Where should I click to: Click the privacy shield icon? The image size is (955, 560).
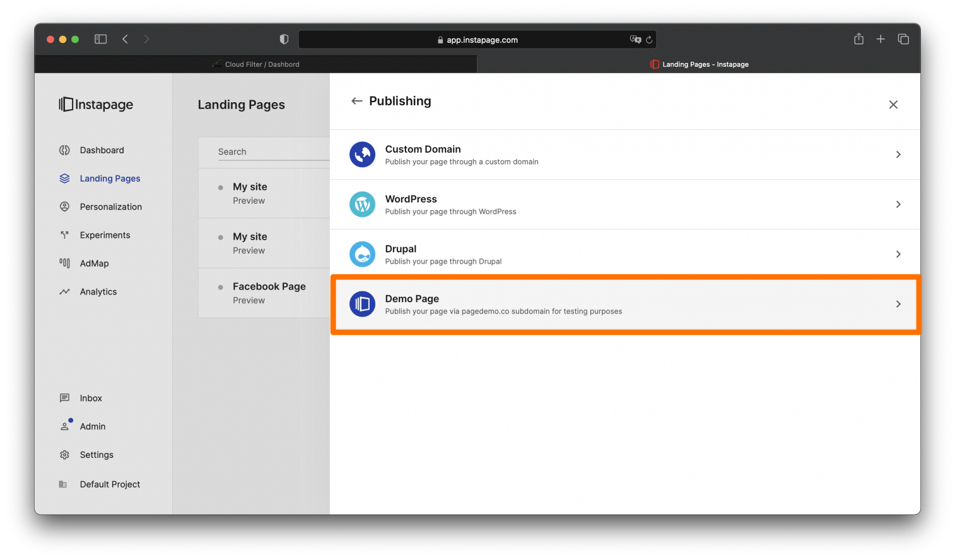(284, 39)
